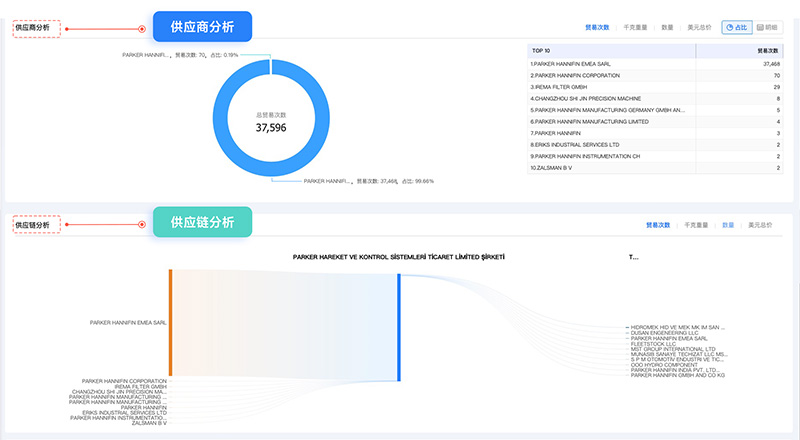
Task: Click row 1.PARKER HANNIFIN EMEA SARL in table
Action: pos(655,64)
